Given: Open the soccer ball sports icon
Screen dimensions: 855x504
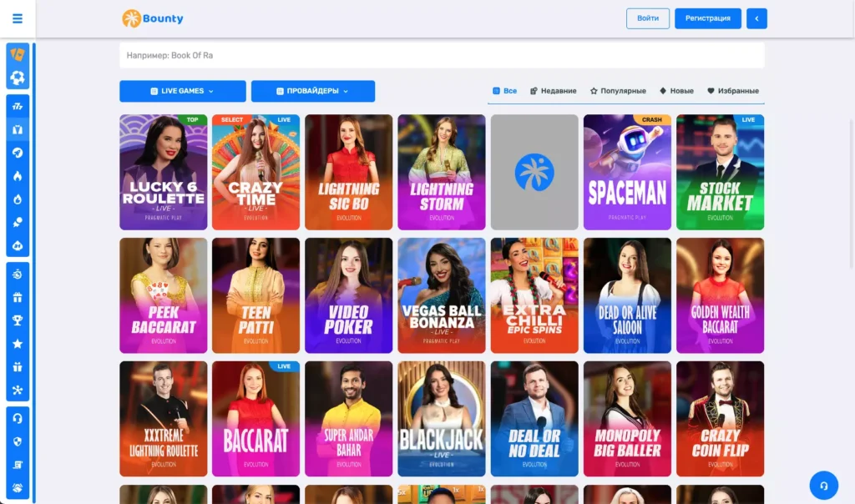Looking at the screenshot, I should [18, 78].
